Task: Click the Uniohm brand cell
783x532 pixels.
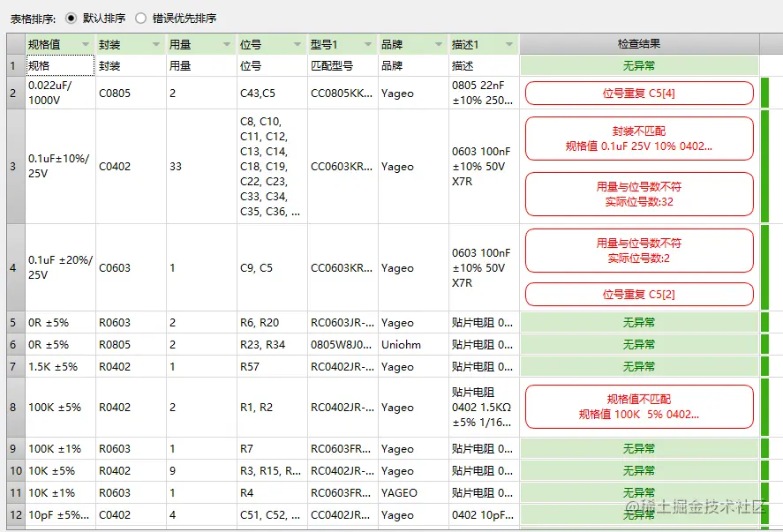Action: point(413,344)
